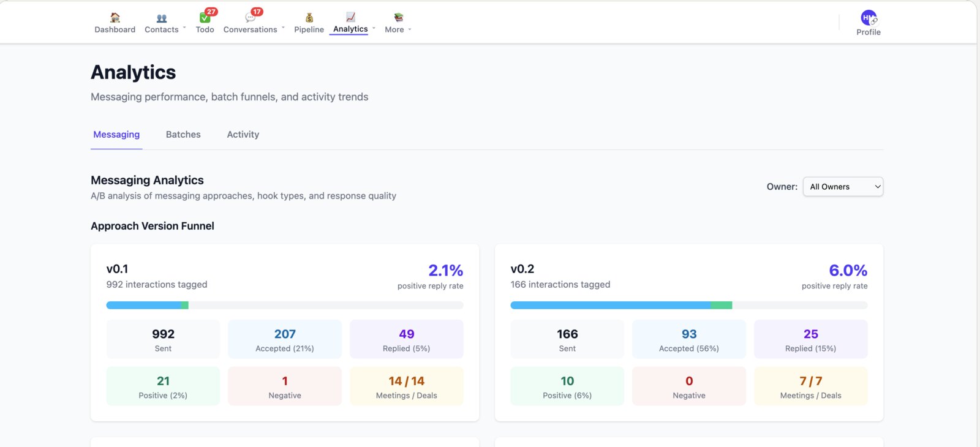Expand the More menu arrow
Screen dimensions: 980x447
point(410,29)
